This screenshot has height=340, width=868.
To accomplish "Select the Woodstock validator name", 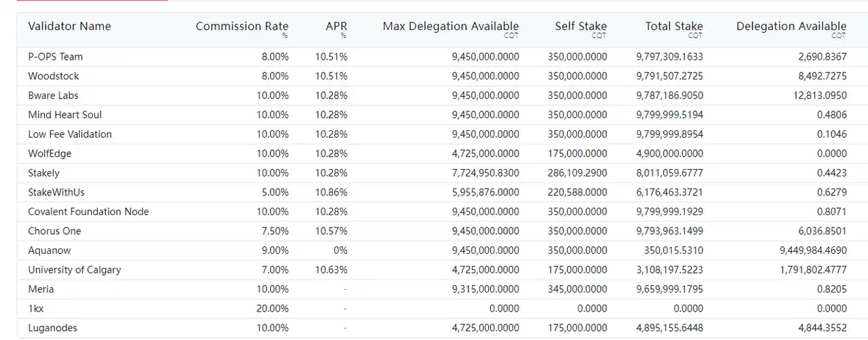I will 54,76.
